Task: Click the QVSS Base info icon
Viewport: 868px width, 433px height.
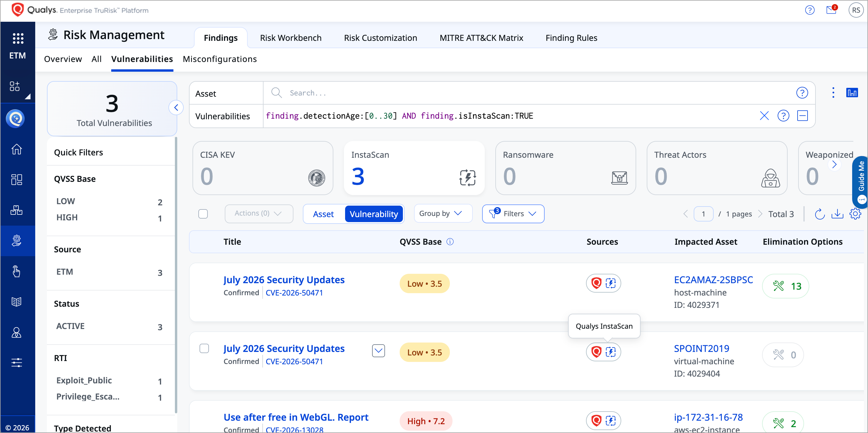Action: pyautogui.click(x=450, y=242)
